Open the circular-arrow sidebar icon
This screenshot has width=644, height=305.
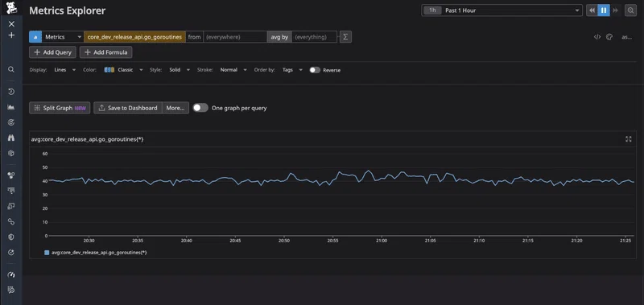tap(11, 252)
